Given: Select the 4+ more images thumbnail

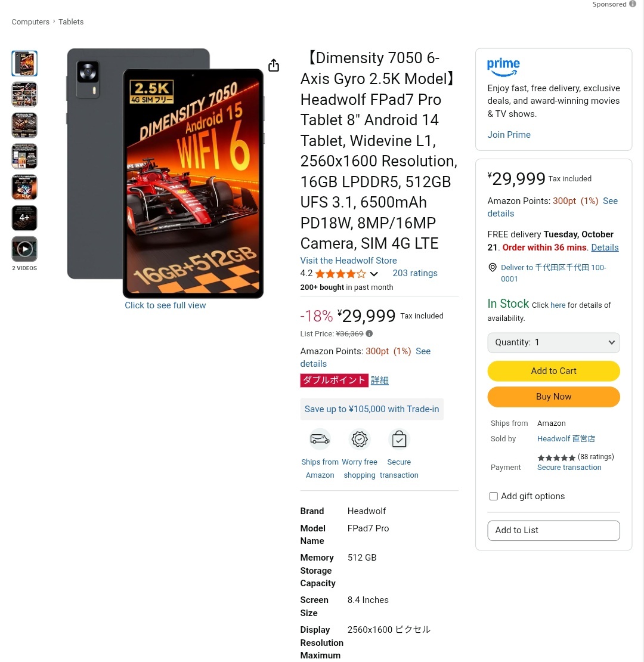Looking at the screenshot, I should pos(24,218).
